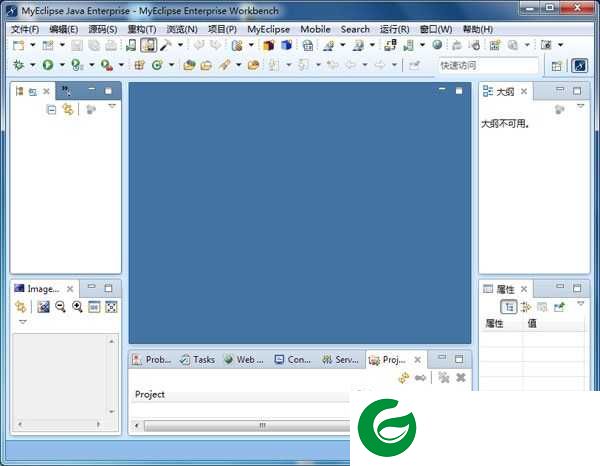The width and height of the screenshot is (600, 466).
Task: Toggle the selected mobile preview button
Action: click(148, 45)
